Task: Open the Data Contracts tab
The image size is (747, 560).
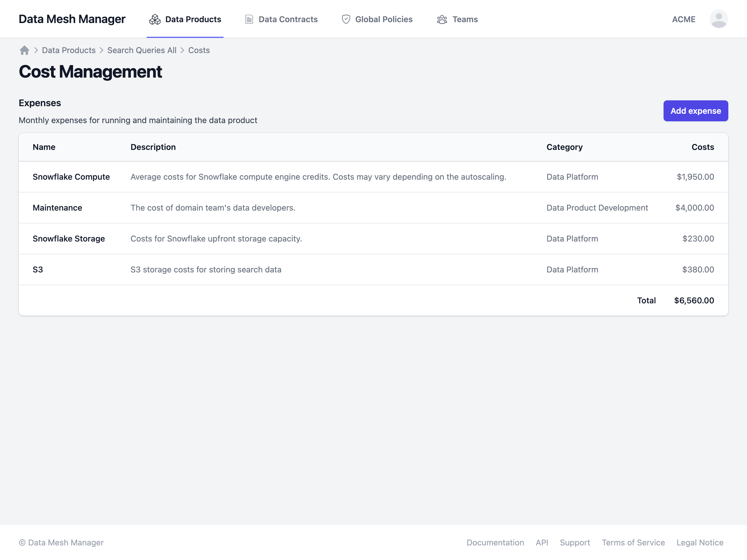Action: coord(288,19)
